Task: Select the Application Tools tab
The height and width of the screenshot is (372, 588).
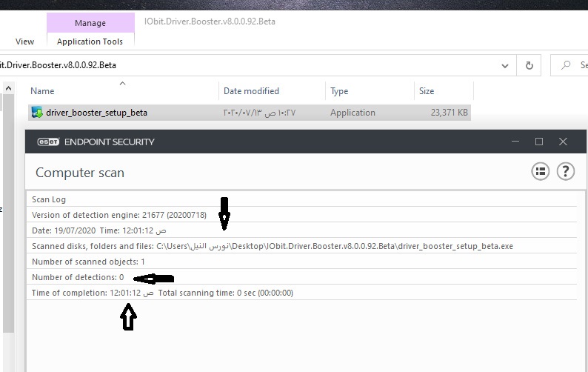Action: pos(90,41)
